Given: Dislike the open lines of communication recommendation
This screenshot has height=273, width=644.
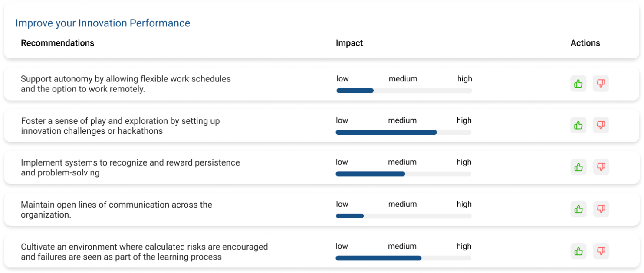Looking at the screenshot, I should coord(601,209).
